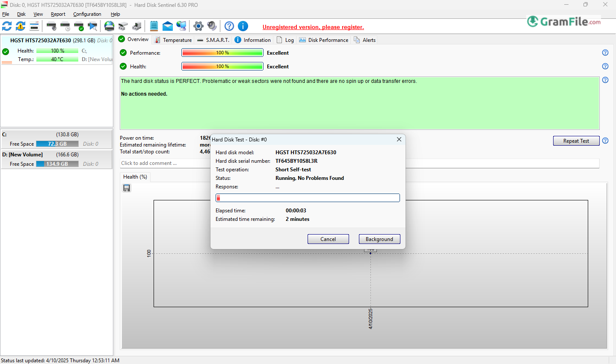The image size is (616, 364).
Task: Open the File menu
Action: click(x=6, y=14)
